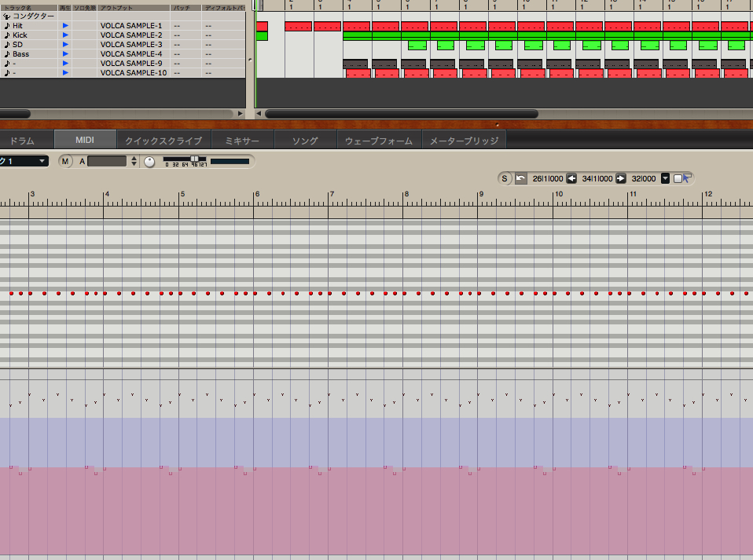
Task: Click measure 5 on the MIDI ruler
Action: 182,194
